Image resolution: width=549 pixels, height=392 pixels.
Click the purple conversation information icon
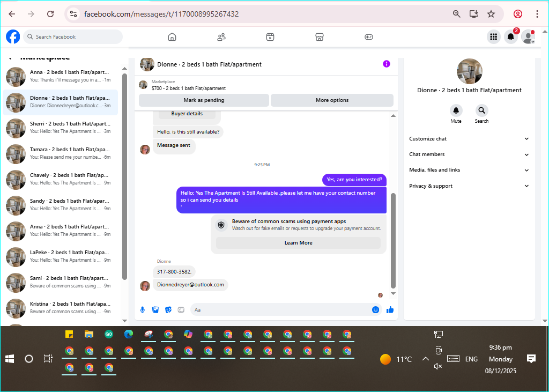[x=387, y=64]
